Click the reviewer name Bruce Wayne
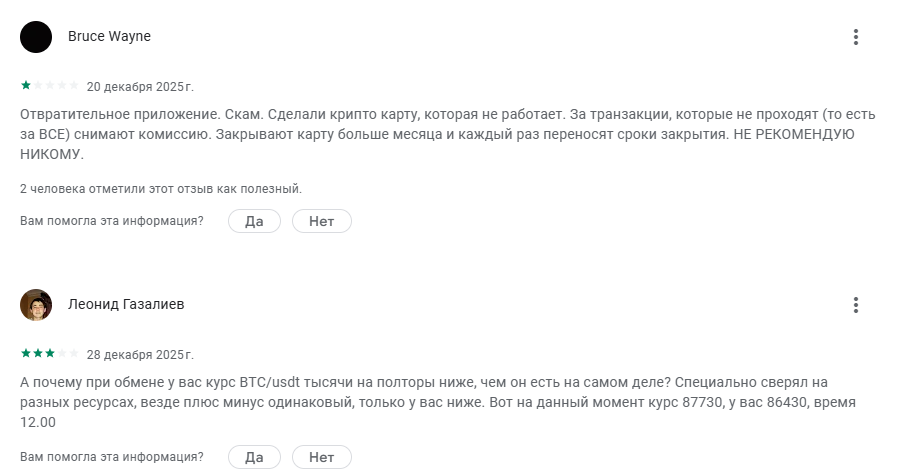 click(x=109, y=37)
